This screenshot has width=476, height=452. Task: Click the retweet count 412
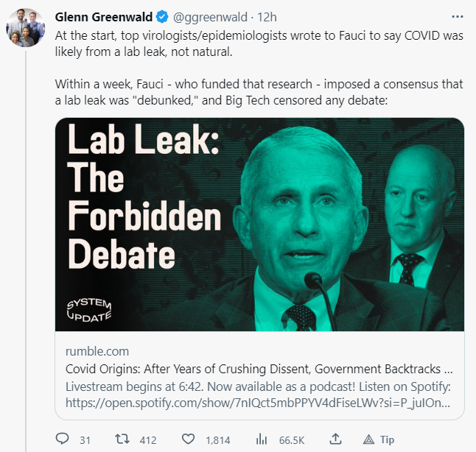148,440
